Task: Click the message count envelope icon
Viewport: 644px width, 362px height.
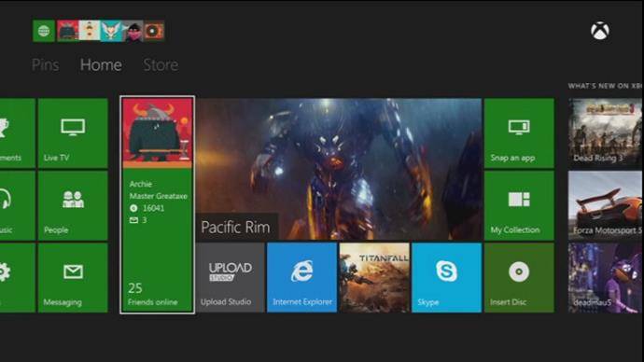Action: pyautogui.click(x=133, y=220)
